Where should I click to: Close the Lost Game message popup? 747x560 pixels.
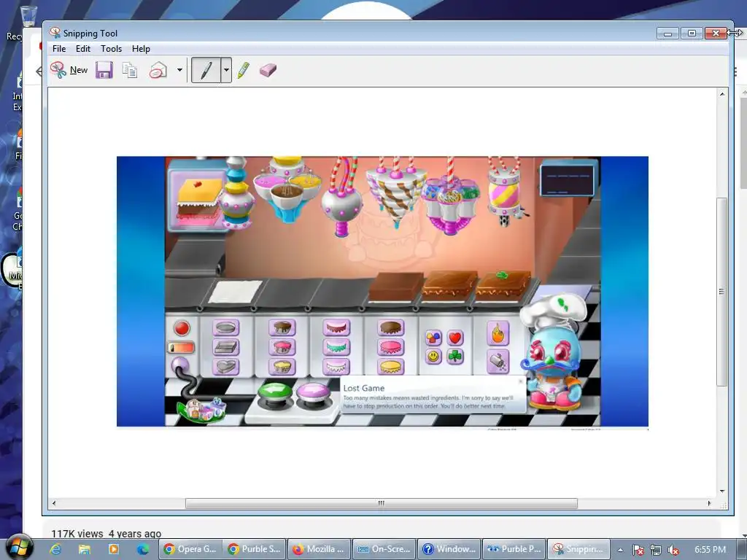(520, 381)
